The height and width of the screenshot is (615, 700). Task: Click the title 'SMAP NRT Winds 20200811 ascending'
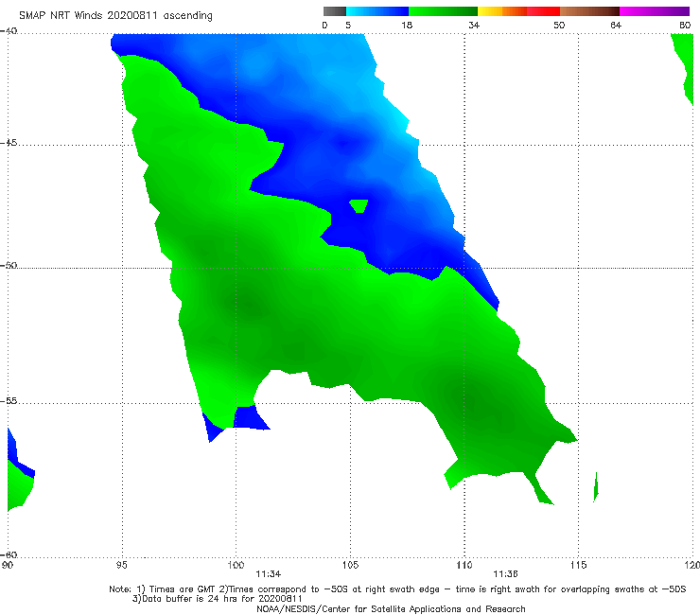(x=115, y=16)
